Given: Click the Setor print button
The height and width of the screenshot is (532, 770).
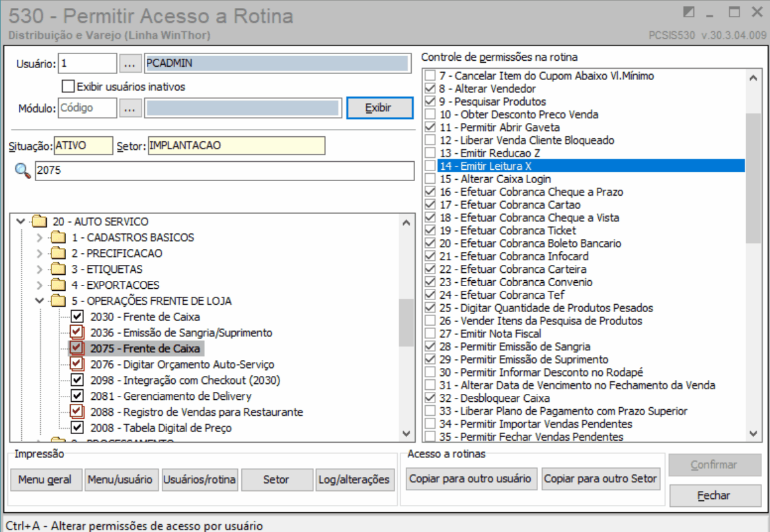Looking at the screenshot, I should (x=276, y=479).
